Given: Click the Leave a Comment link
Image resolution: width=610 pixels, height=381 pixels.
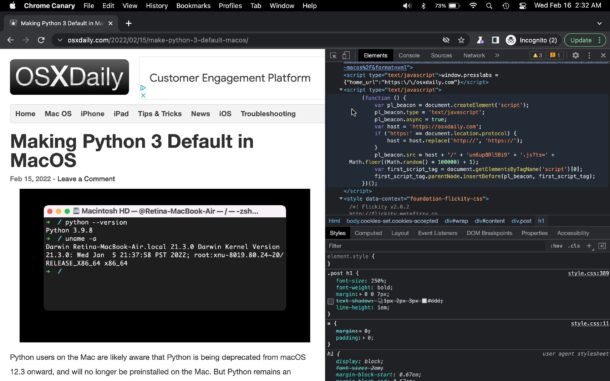Looking at the screenshot, I should 86,179.
